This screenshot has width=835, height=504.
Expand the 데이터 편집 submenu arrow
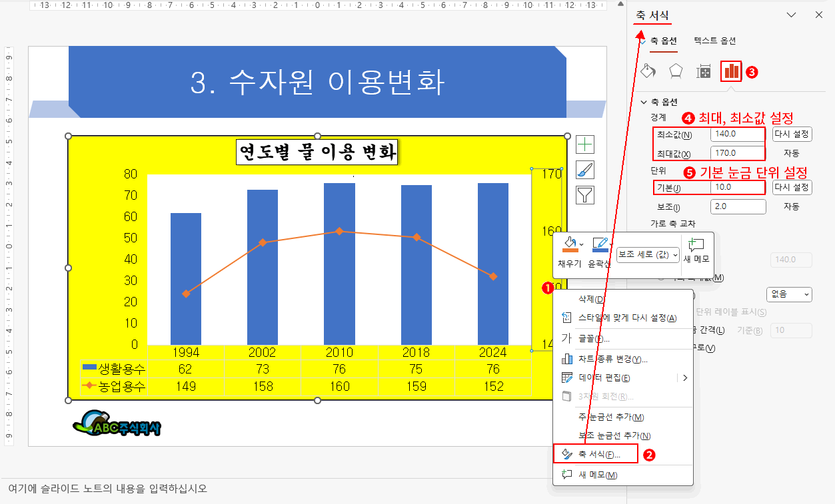pyautogui.click(x=685, y=376)
